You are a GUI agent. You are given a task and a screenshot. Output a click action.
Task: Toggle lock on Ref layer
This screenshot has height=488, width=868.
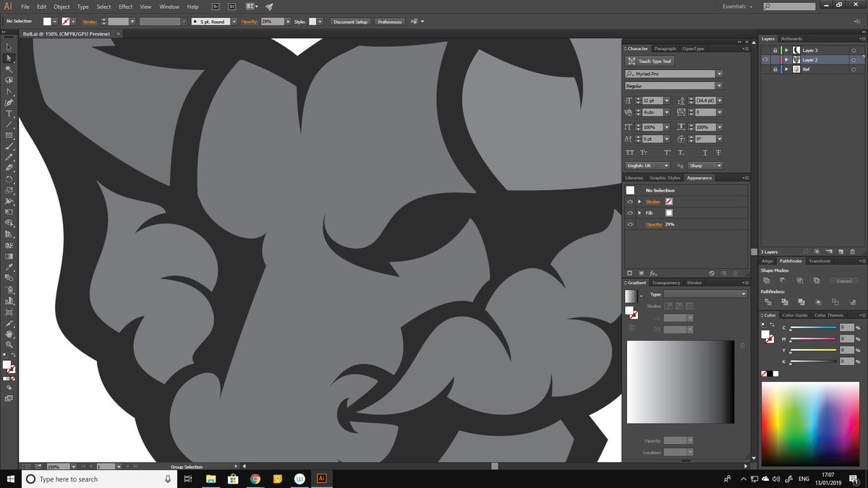click(x=775, y=69)
